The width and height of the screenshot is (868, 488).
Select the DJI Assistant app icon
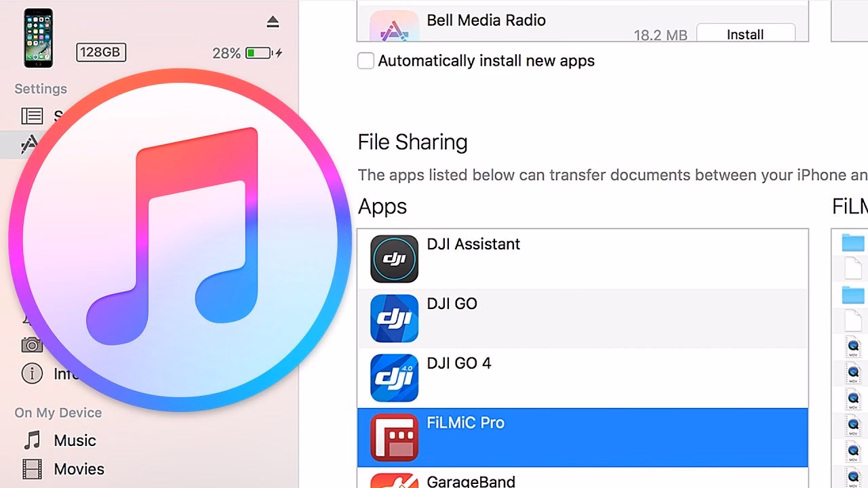pos(393,258)
